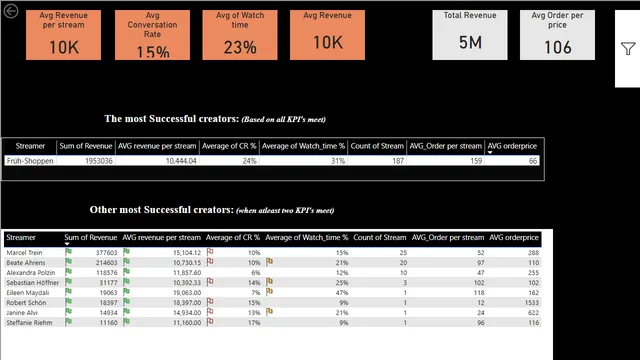
Task: Select the Avg Order per price 106 card
Action: pos(557,35)
